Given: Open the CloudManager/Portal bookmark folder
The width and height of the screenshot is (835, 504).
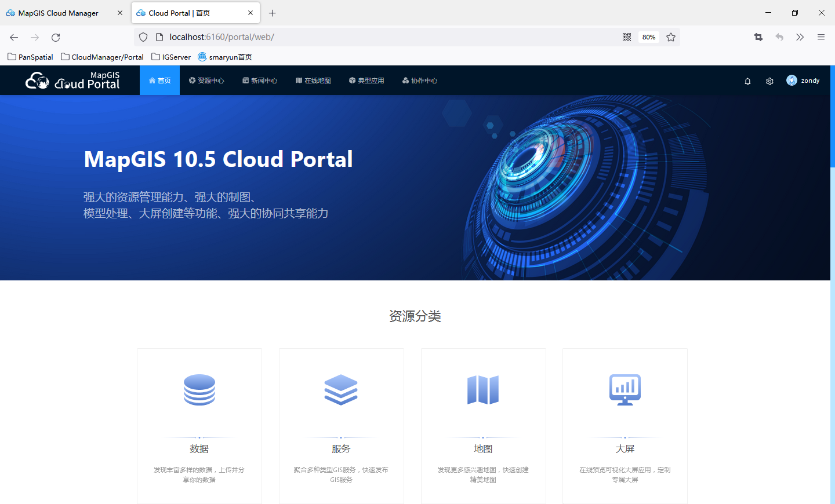Looking at the screenshot, I should click(x=102, y=57).
